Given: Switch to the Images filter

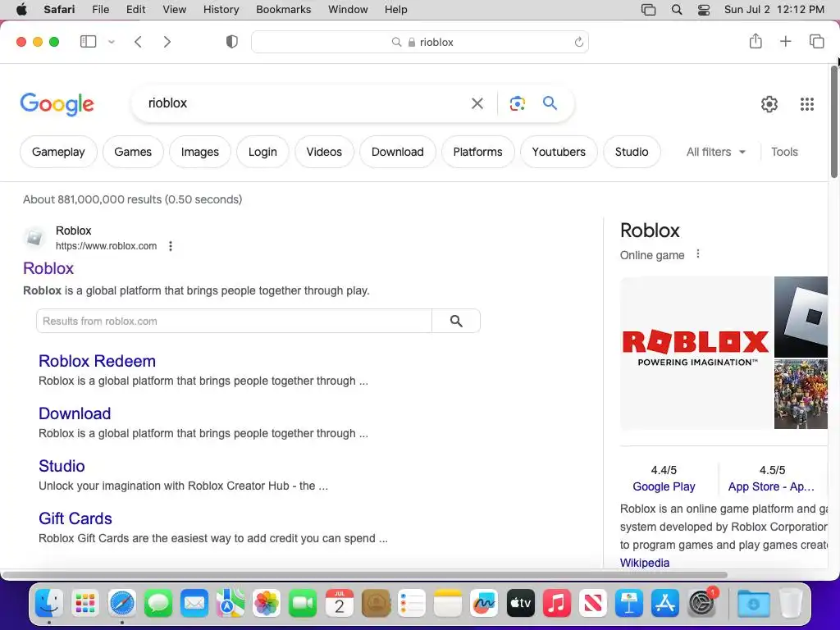Looking at the screenshot, I should [x=200, y=152].
